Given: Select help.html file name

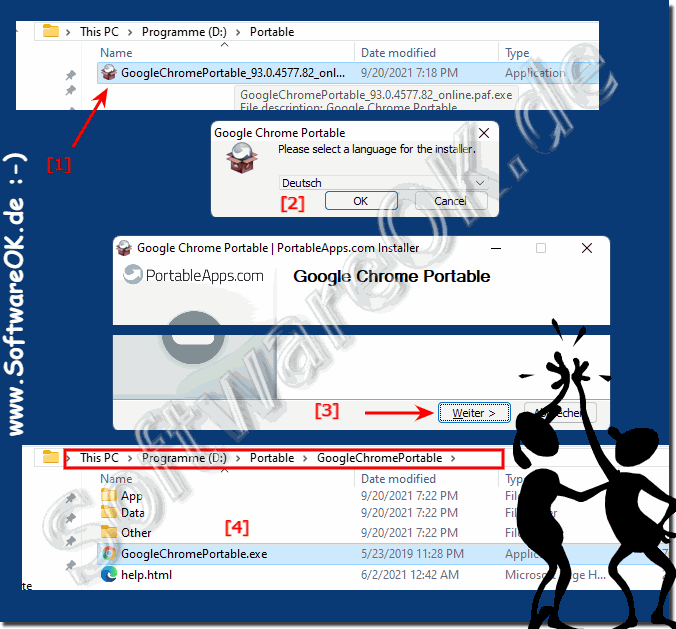Looking at the screenshot, I should click(147, 575).
